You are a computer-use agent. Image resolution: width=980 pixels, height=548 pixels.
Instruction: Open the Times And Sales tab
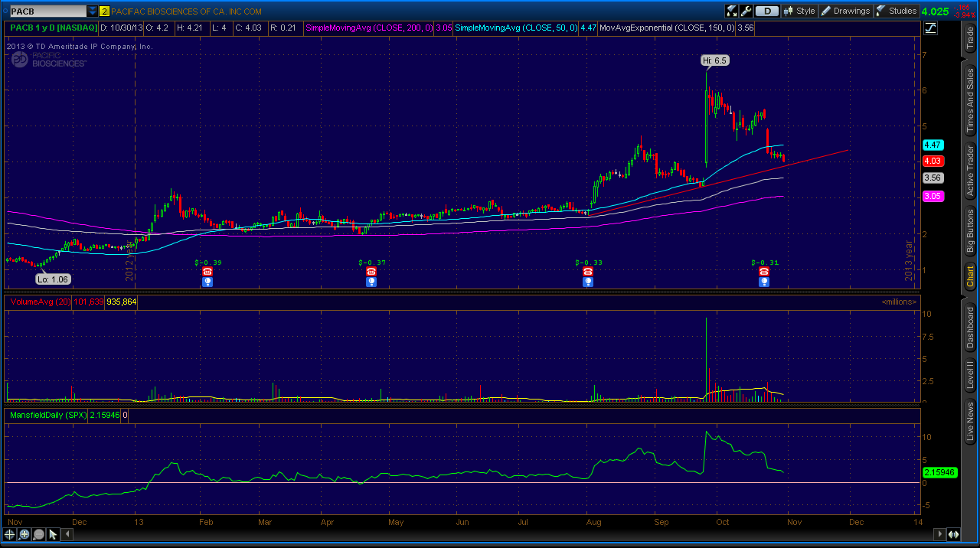tap(970, 101)
